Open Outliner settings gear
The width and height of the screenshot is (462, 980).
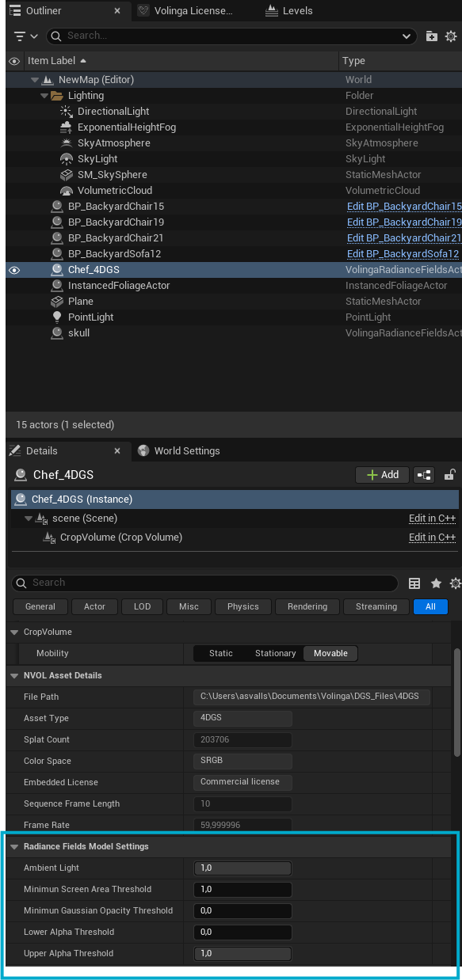451,36
